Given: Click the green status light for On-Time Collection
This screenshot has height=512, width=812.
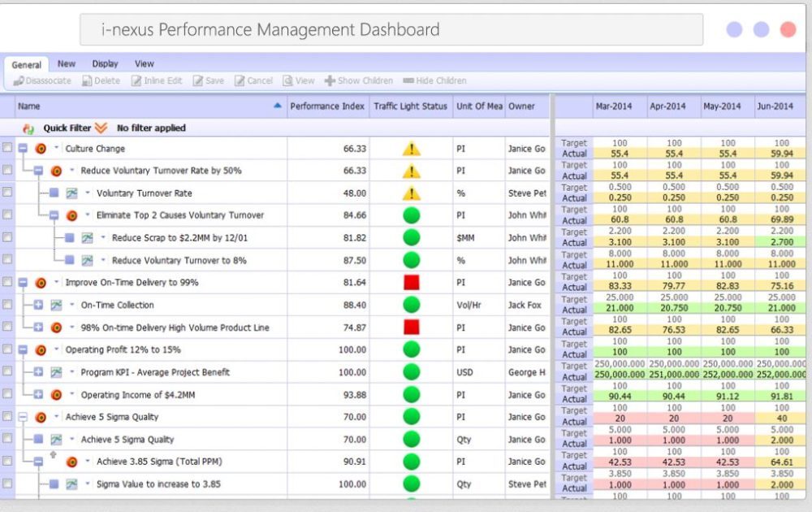Looking at the screenshot, I should 412,305.
